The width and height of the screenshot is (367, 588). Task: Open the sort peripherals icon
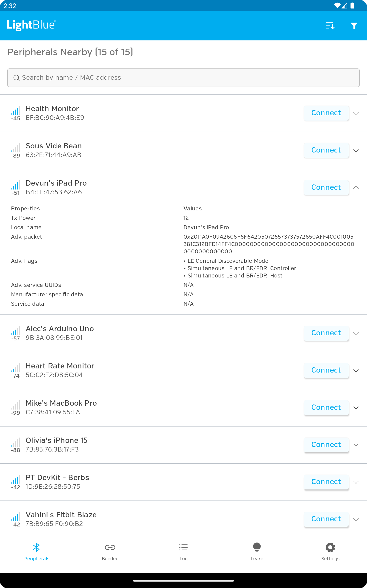pyautogui.click(x=330, y=25)
